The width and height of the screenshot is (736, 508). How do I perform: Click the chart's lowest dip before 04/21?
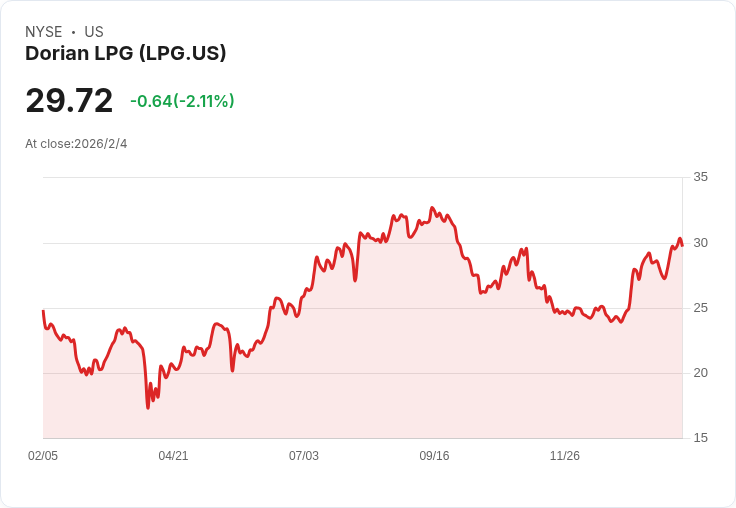click(148, 408)
